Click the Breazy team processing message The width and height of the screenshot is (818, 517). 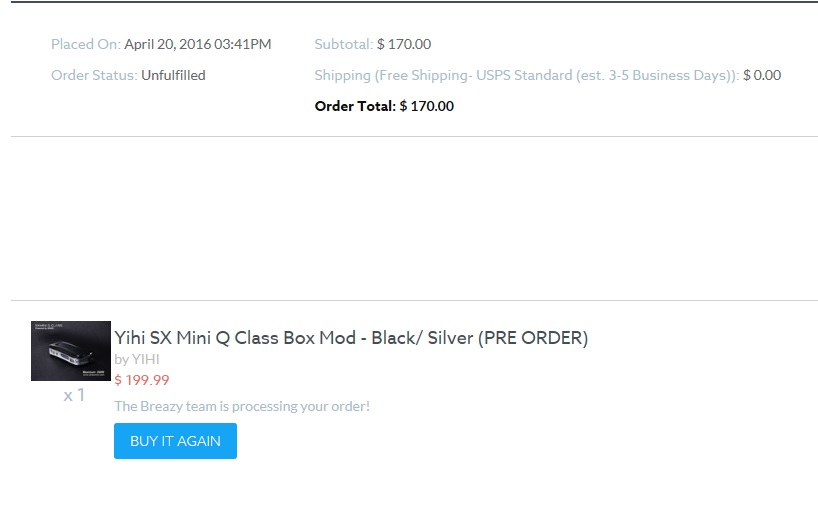click(x=242, y=406)
